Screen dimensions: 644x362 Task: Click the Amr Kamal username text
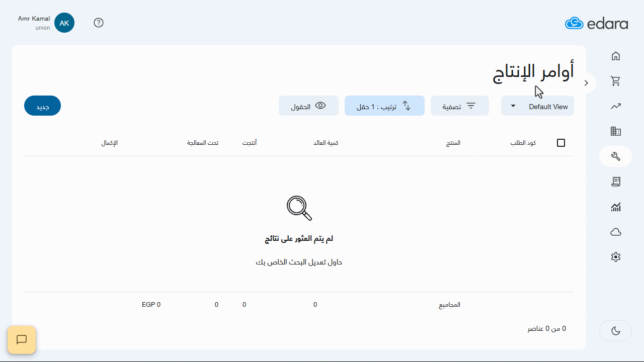[34, 19]
